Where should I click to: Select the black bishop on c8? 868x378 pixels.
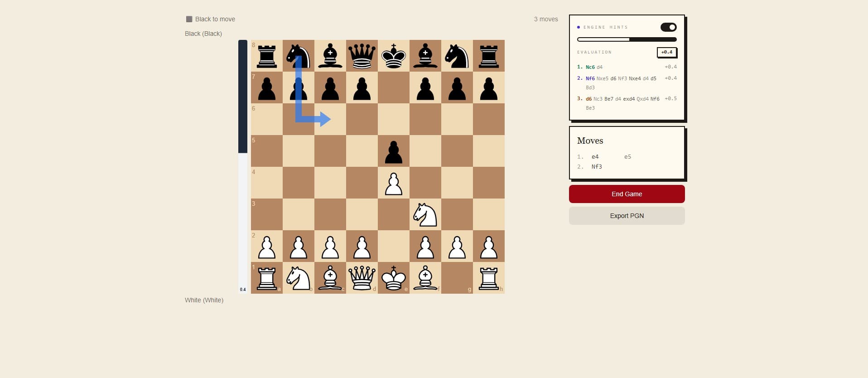[x=330, y=56]
